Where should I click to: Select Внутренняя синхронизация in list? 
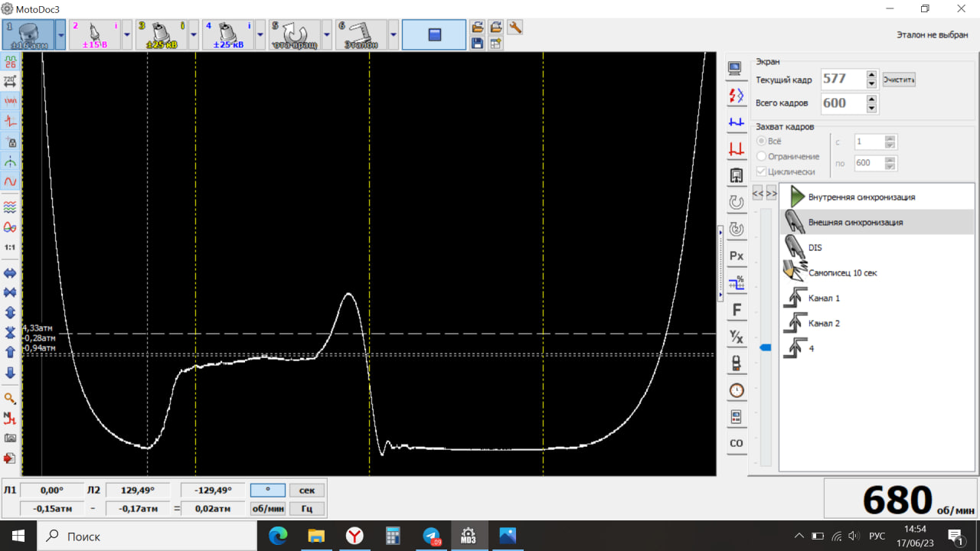coord(861,197)
